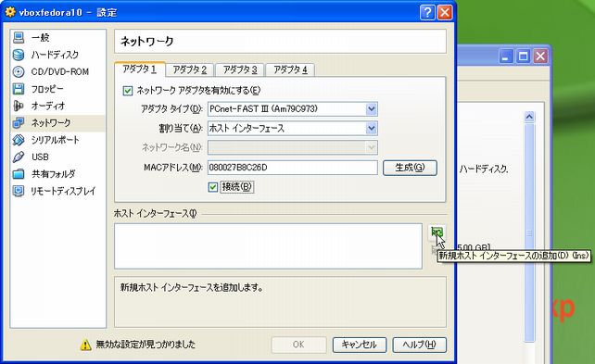Image resolution: width=595 pixels, height=364 pixels.
Task: Add a new host interface with green icon
Action: [437, 232]
